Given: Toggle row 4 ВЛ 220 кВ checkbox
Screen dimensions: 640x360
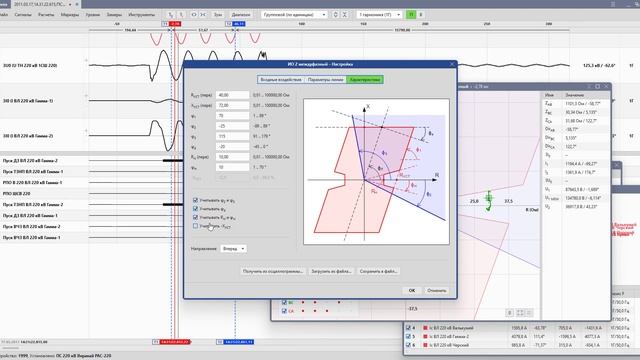Looking at the screenshot, I should point(408,328).
